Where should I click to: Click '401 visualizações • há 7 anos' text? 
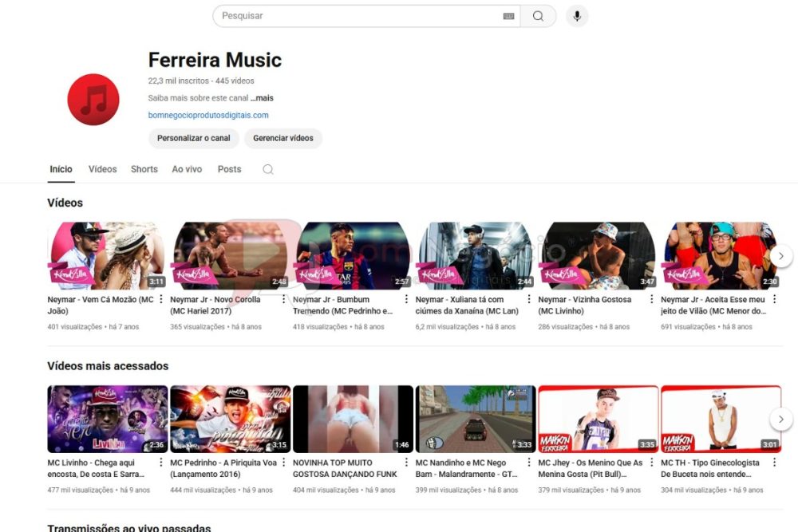click(93, 327)
